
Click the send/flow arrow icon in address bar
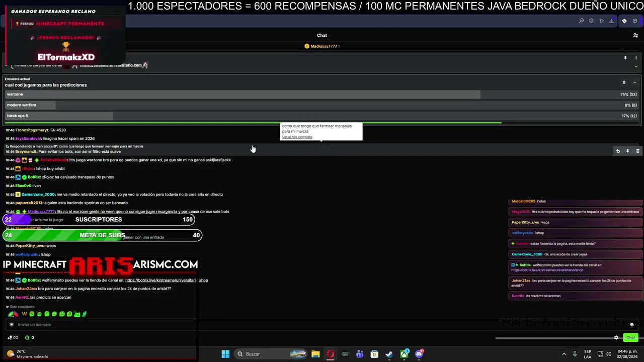click(x=601, y=21)
